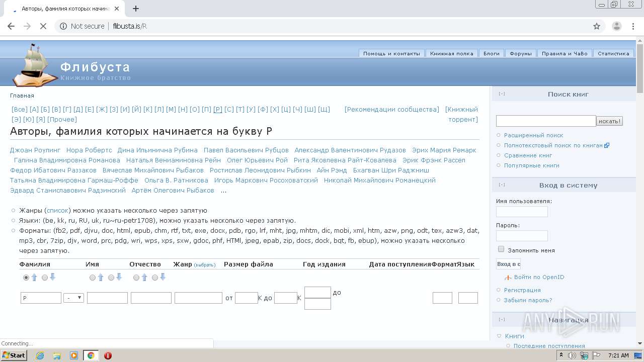Open Рекомендации сообщества link
The height and width of the screenshot is (362, 644).
(x=391, y=109)
